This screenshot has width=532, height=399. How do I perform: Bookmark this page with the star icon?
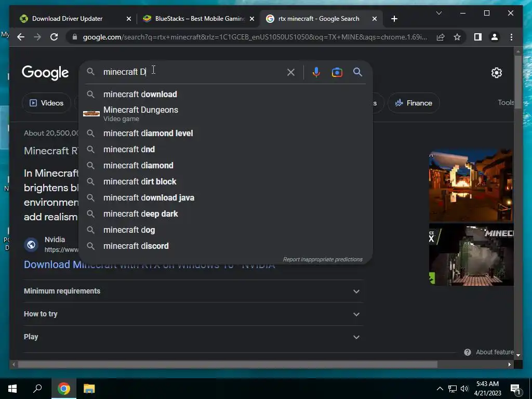[x=457, y=37]
